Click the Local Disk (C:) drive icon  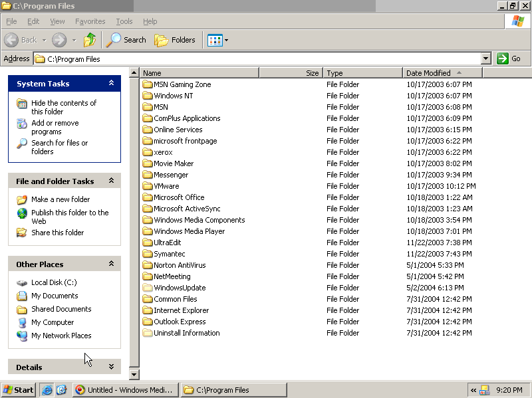coord(22,283)
